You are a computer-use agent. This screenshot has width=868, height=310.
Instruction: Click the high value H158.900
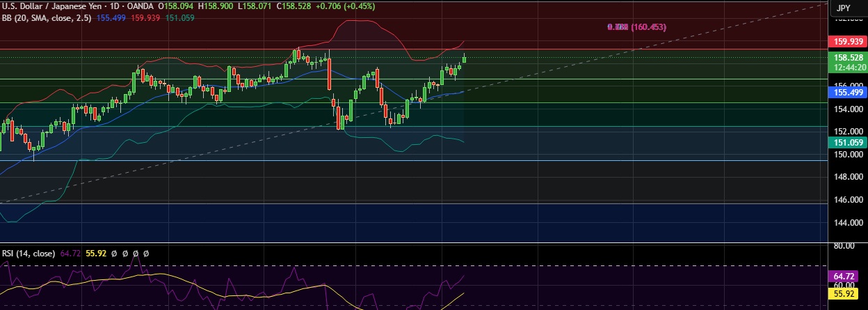tap(216, 6)
